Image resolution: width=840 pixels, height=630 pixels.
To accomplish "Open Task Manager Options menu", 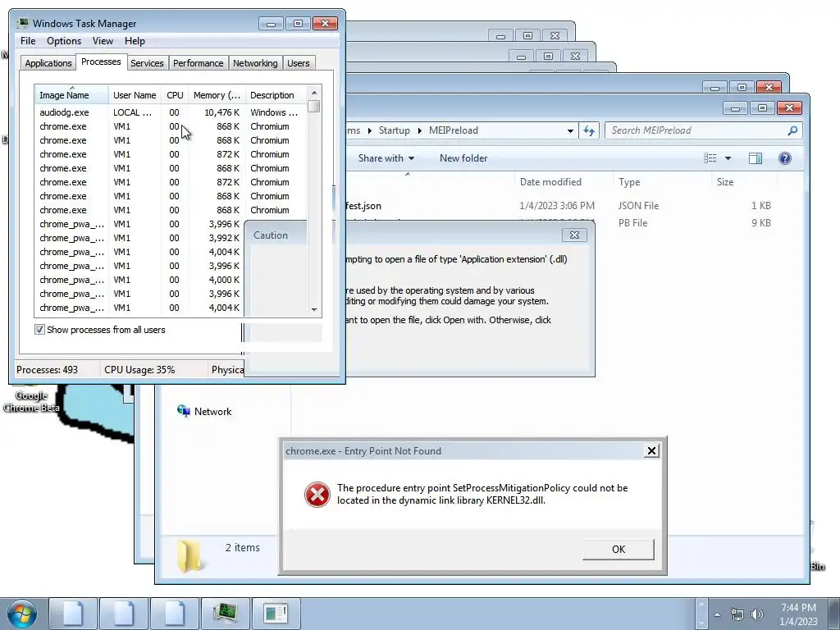I will [64, 41].
